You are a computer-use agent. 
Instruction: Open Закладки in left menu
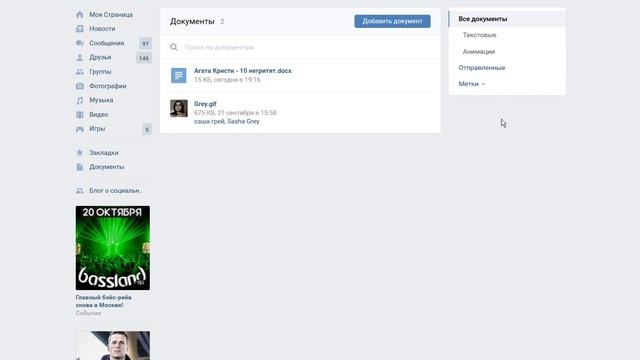[104, 153]
